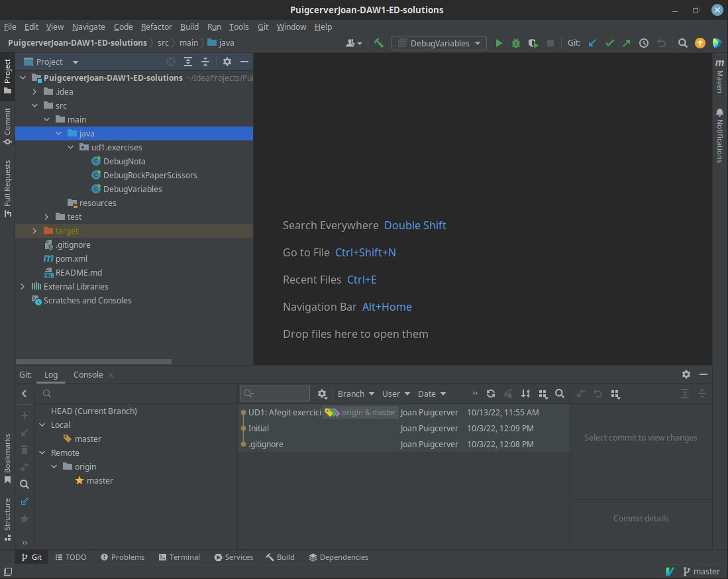Open the Git menu
This screenshot has width=728, height=579.
pos(263,27)
